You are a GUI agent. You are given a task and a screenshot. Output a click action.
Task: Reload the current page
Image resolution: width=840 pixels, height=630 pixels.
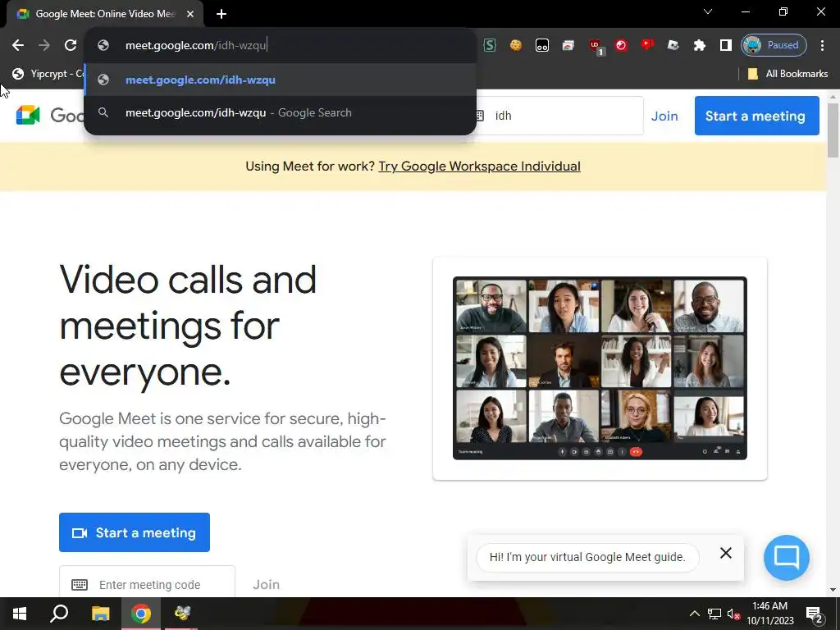(71, 45)
